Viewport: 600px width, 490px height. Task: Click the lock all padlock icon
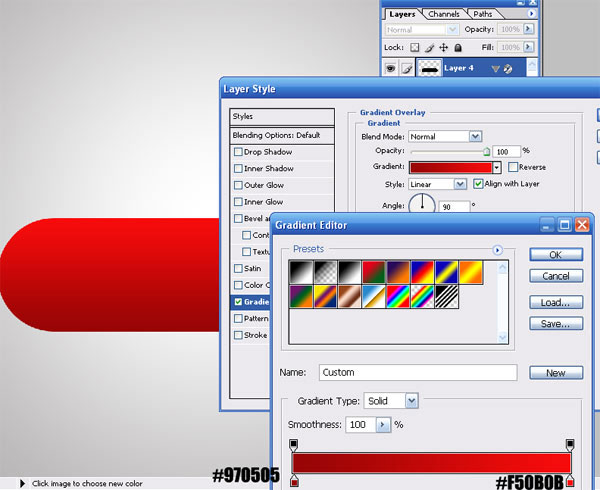pyautogui.click(x=458, y=47)
